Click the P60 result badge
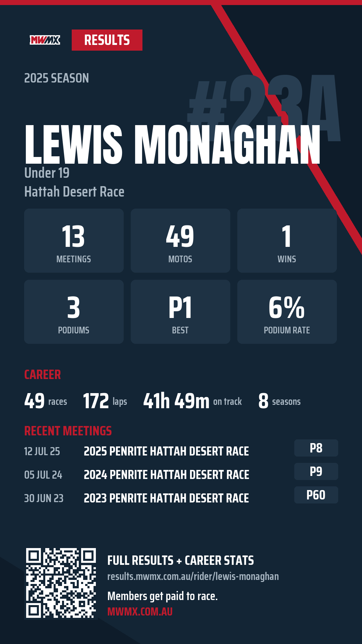Image resolution: width=362 pixels, height=644 pixels. click(x=316, y=495)
